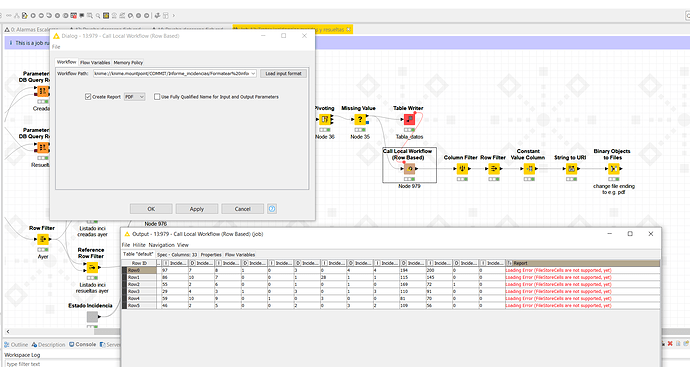The image size is (690, 367).
Task: Click the yellow highlighted toolbar icon
Action: (x=106, y=16)
